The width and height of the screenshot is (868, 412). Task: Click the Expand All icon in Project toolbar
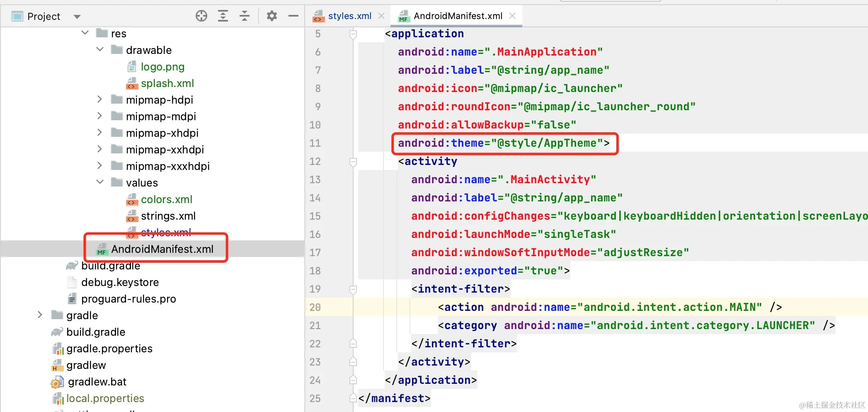coord(223,16)
